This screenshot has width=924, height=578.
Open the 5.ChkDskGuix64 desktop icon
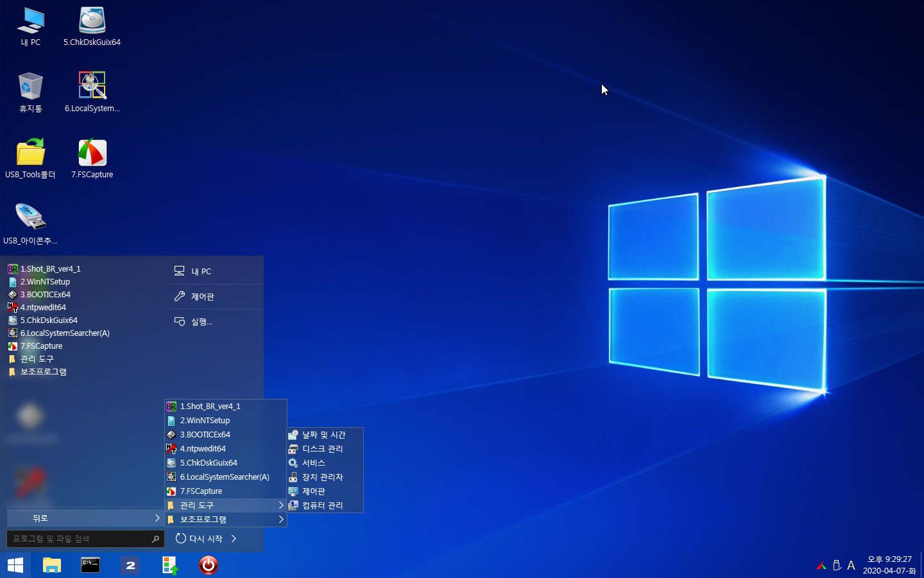pyautogui.click(x=92, y=26)
